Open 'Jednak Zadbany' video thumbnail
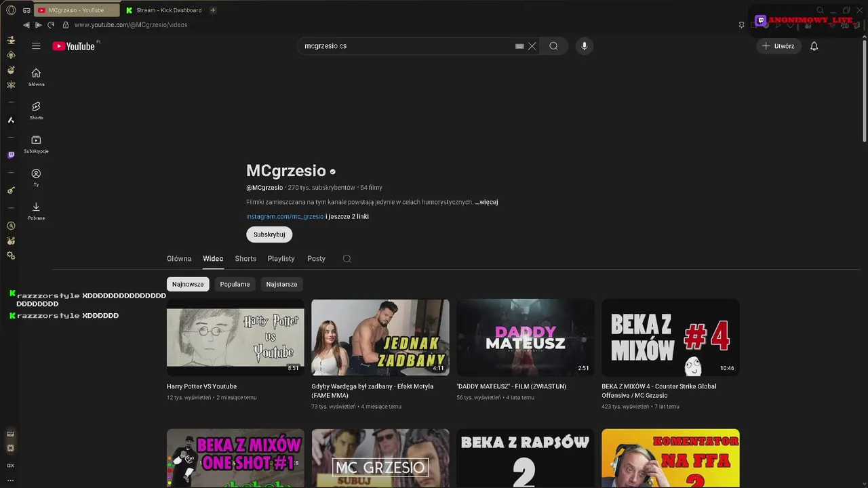Image resolution: width=868 pixels, height=488 pixels. coord(380,338)
